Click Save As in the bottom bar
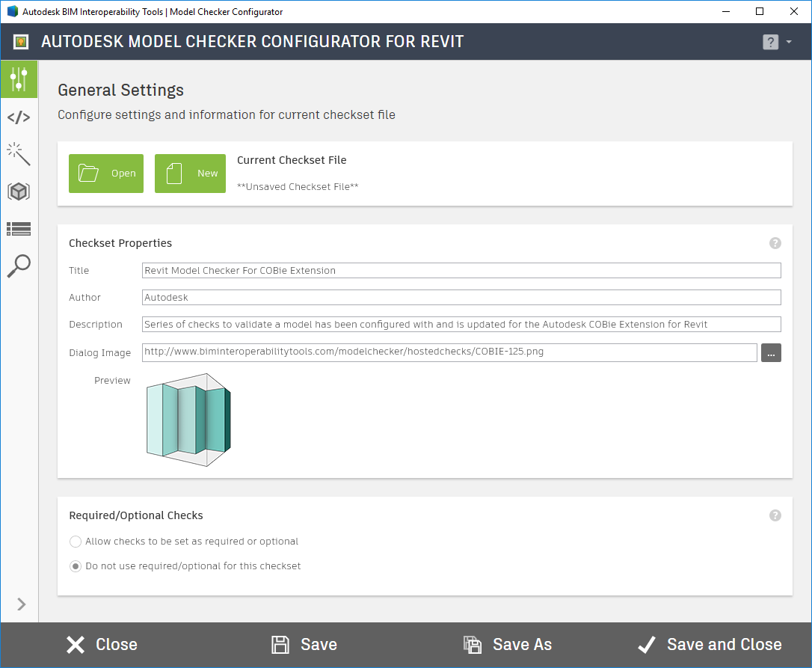 point(508,645)
